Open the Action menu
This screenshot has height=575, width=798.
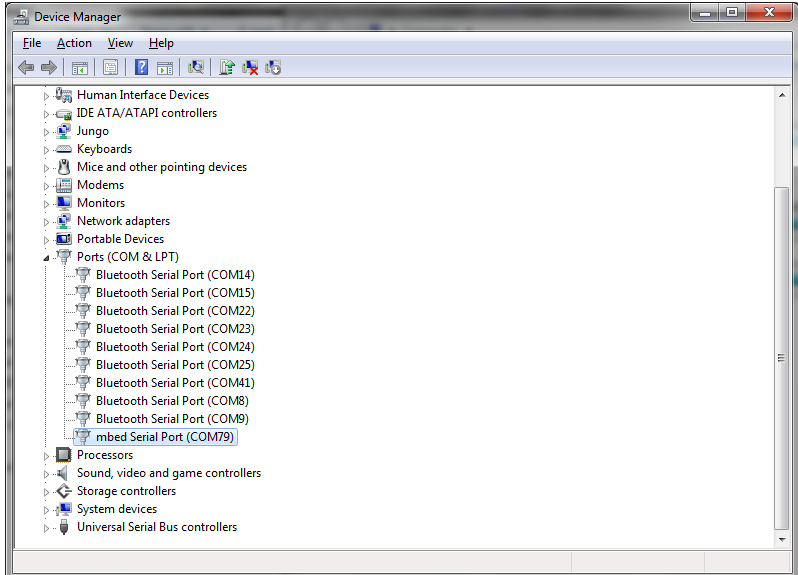tap(74, 43)
